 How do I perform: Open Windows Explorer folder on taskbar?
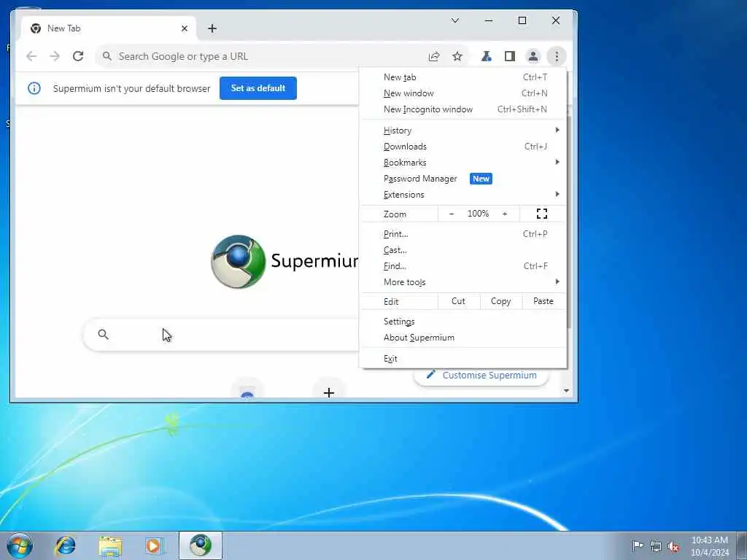[111, 545]
